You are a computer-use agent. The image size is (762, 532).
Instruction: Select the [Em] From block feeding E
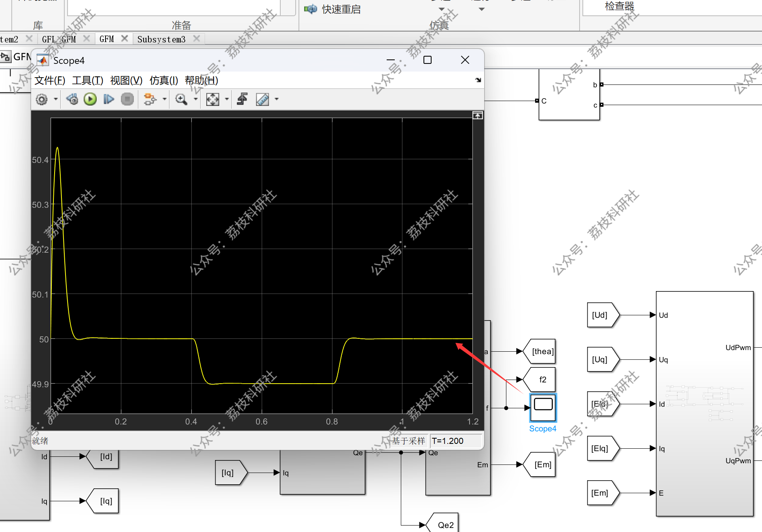click(603, 493)
